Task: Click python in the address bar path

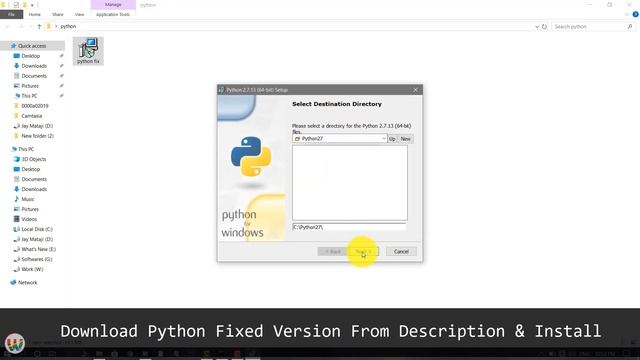Action: click(x=68, y=27)
